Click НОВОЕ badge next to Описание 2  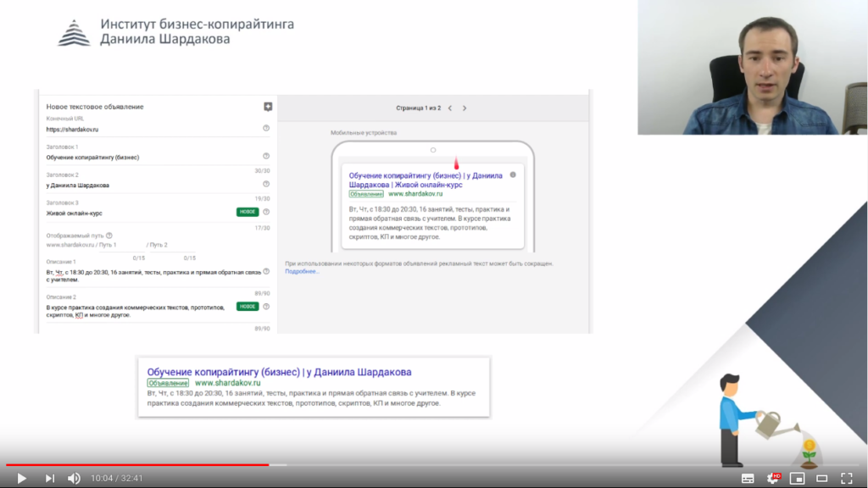click(248, 307)
